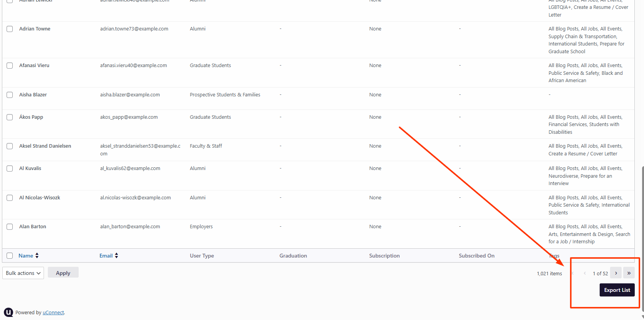Check the box for Al Kuvalis
644x320 pixels.
tap(10, 168)
